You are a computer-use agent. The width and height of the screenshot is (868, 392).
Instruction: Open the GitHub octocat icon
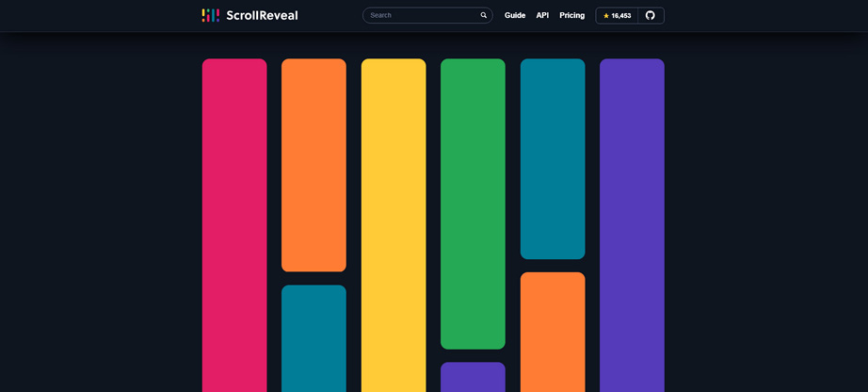651,15
